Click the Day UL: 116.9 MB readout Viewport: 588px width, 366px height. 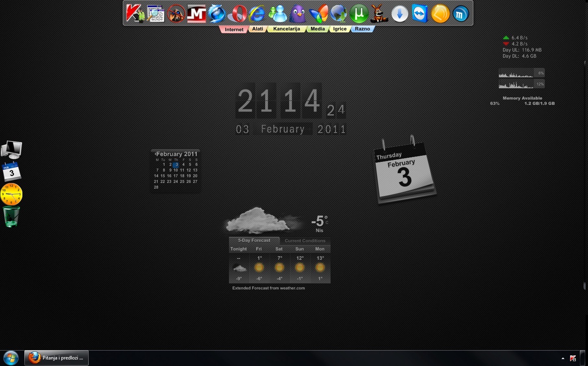tap(522, 50)
